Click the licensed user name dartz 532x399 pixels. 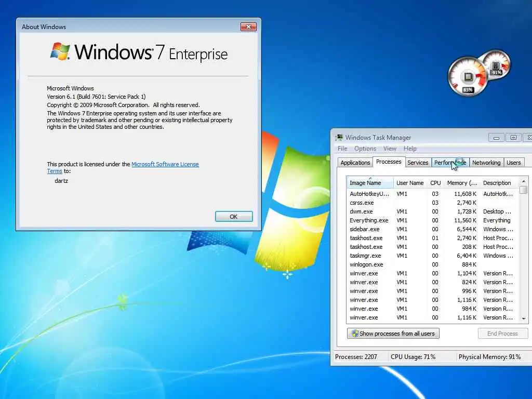tap(61, 181)
